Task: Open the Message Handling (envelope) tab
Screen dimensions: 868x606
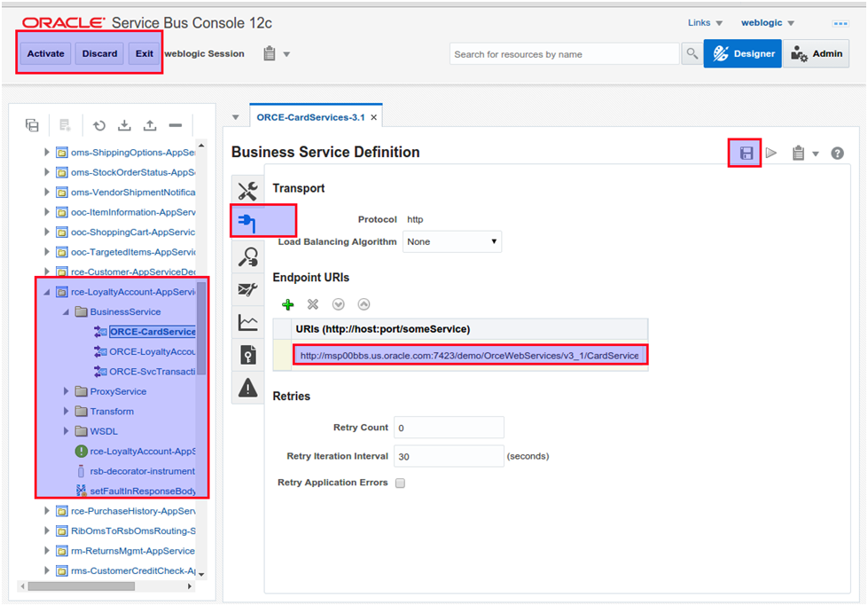Action: pyautogui.click(x=247, y=289)
